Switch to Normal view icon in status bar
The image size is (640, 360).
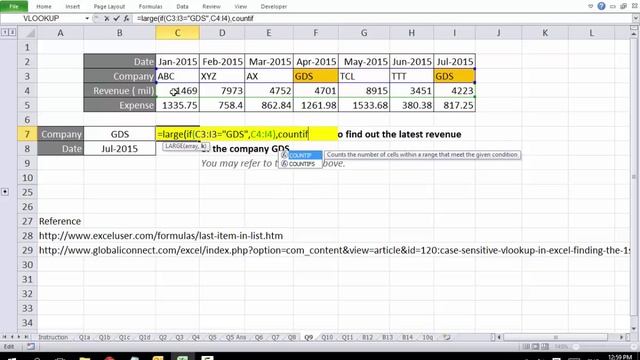pos(526,347)
